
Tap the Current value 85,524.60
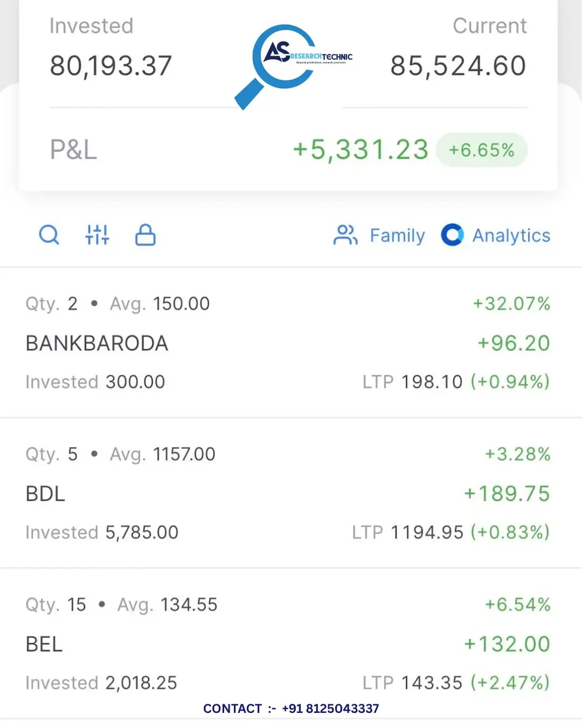458,66
